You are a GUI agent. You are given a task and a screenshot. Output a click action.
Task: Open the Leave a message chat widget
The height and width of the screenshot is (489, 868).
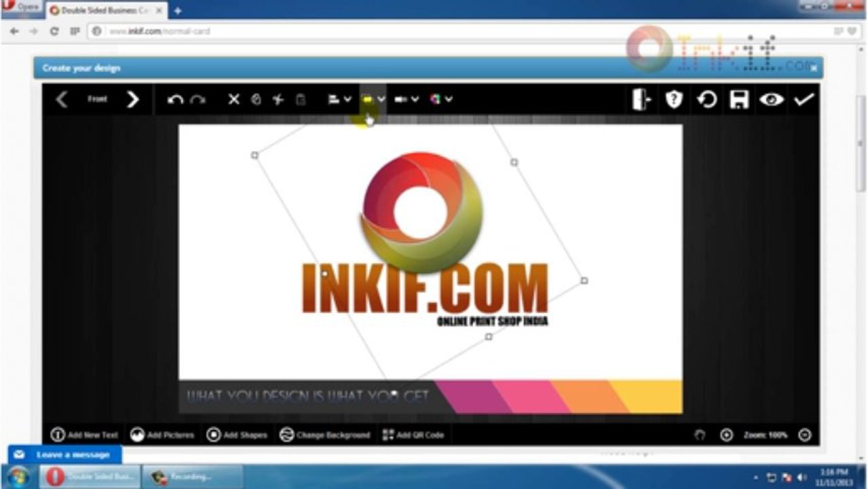65,454
